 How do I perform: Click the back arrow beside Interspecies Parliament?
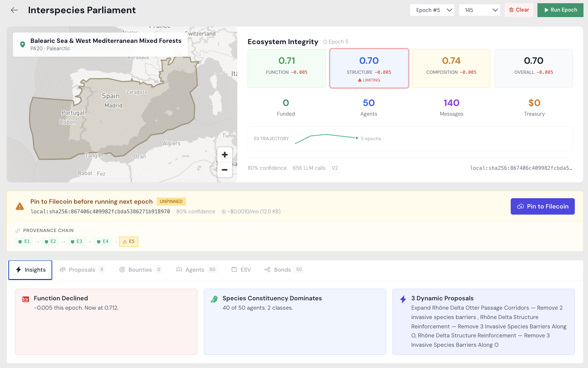coord(14,10)
